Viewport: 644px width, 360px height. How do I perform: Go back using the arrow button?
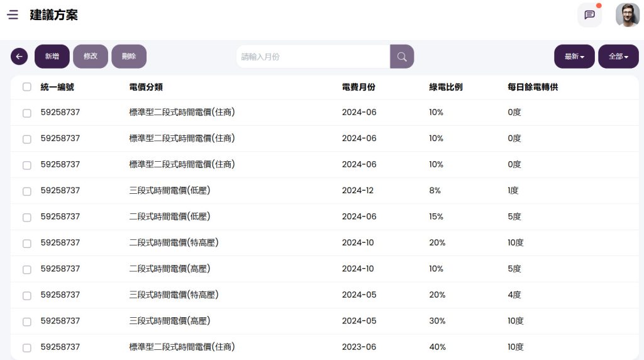coord(19,57)
